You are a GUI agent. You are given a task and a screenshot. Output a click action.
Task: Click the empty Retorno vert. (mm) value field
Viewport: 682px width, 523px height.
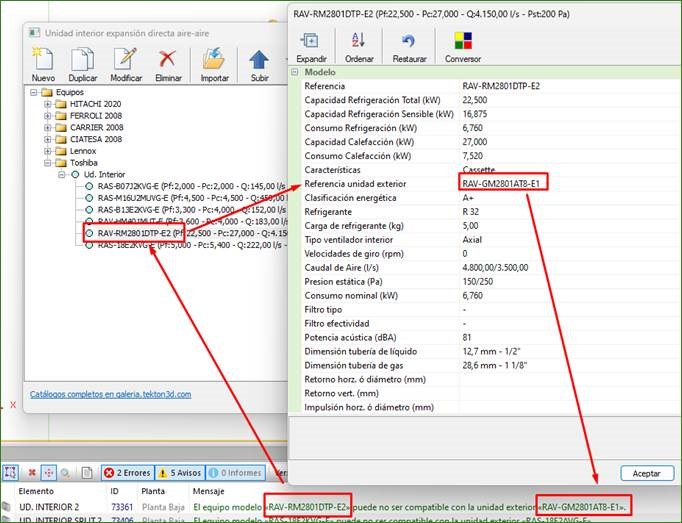coord(570,393)
